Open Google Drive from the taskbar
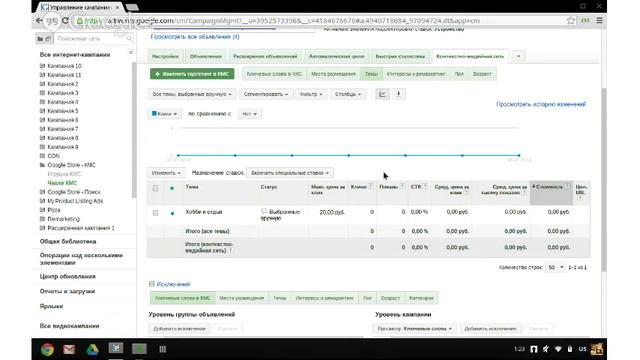This screenshot has height=360, width=640. (92, 349)
